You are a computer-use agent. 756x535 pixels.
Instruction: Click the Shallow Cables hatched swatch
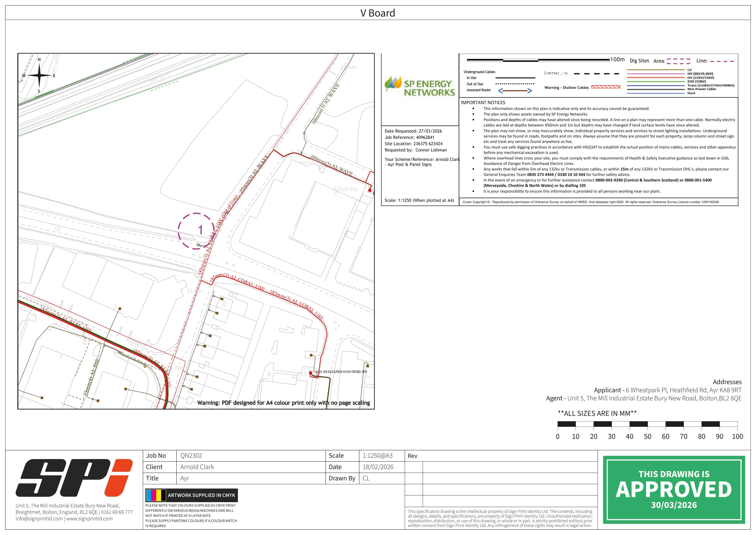coord(606,87)
